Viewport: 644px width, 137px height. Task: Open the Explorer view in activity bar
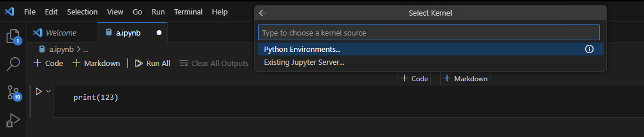13,37
